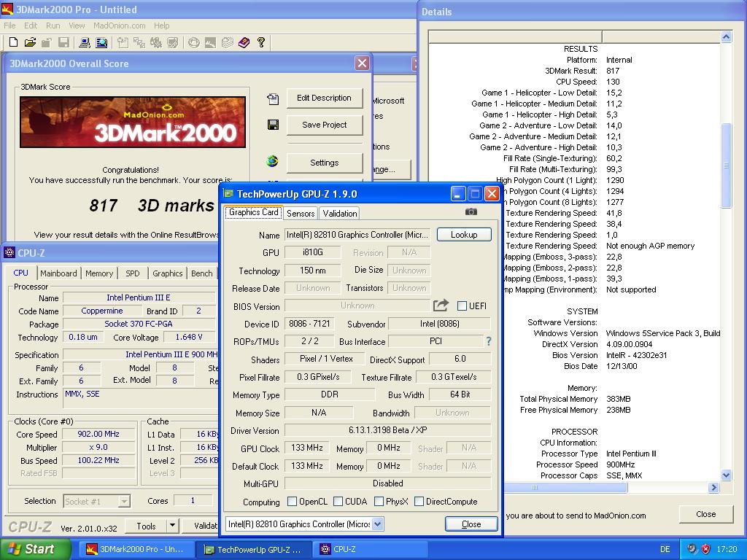The width and height of the screenshot is (747, 560).
Task: Click the grayed-out puzzle-piece toolbar icon
Action: (156, 42)
